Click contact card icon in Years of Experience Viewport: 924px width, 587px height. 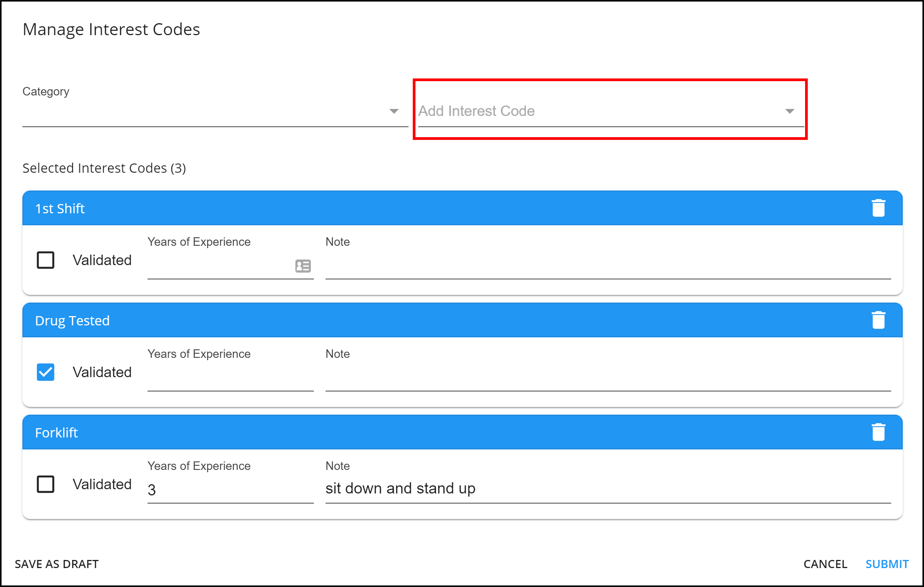coord(303,266)
